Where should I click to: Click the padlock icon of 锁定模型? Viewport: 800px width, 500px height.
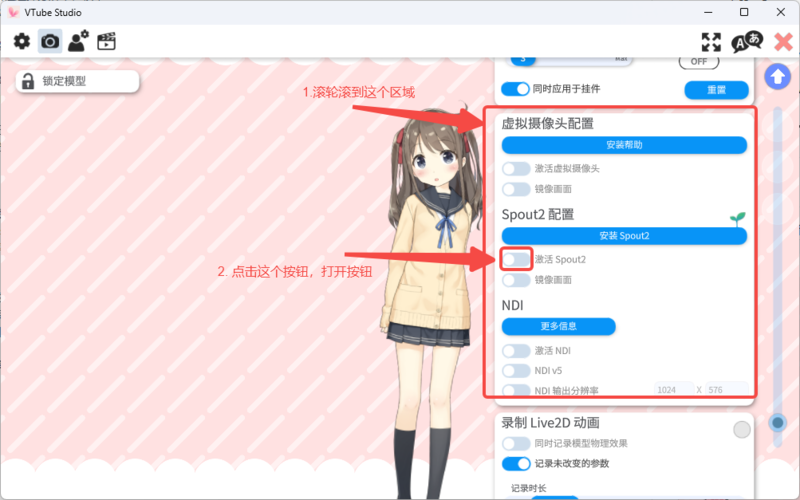28,81
